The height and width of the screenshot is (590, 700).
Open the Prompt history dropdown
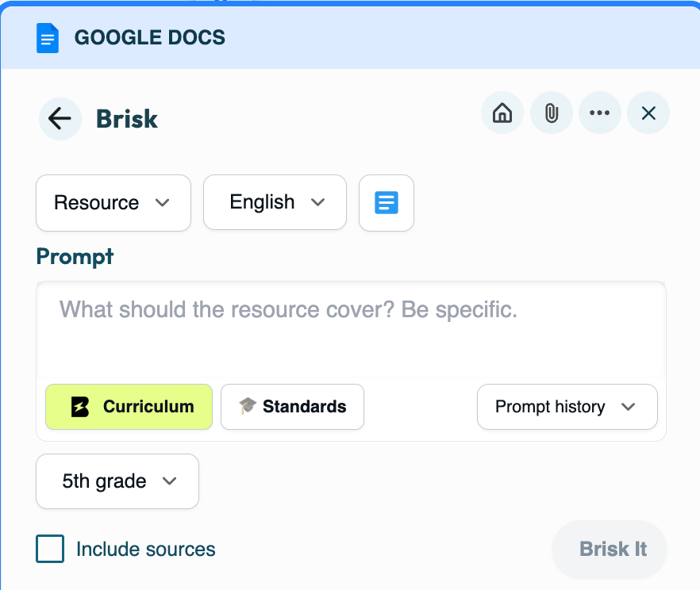click(567, 407)
